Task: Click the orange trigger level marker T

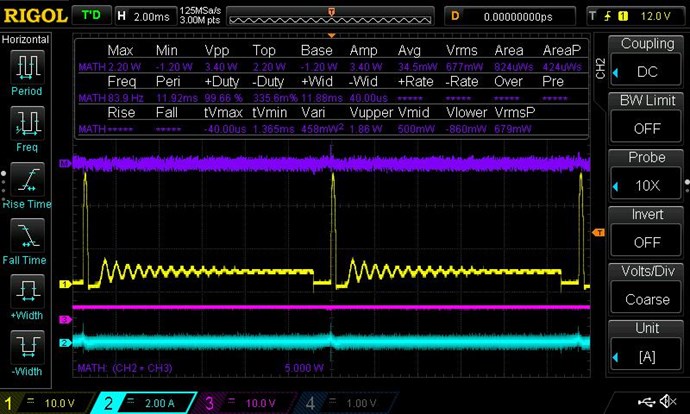Action: [x=598, y=232]
